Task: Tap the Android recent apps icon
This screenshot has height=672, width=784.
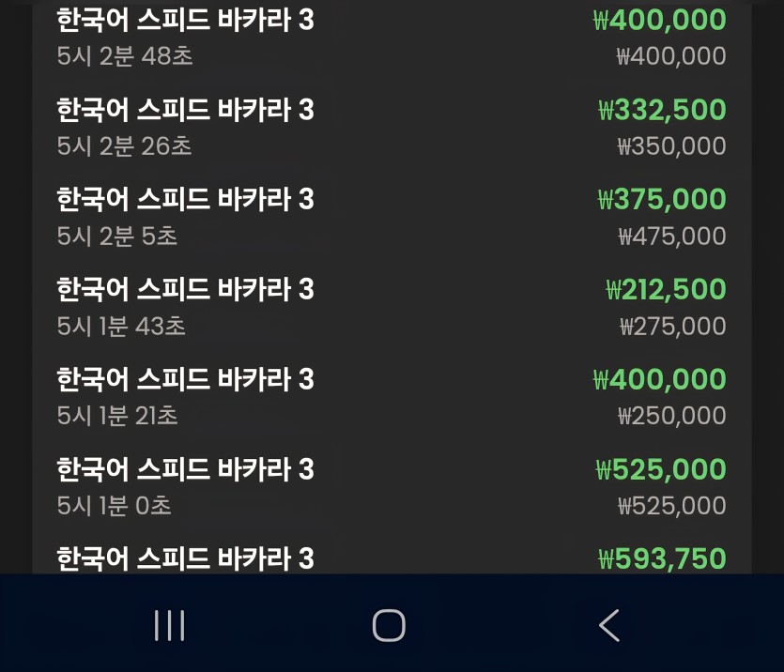Action: click(x=170, y=625)
